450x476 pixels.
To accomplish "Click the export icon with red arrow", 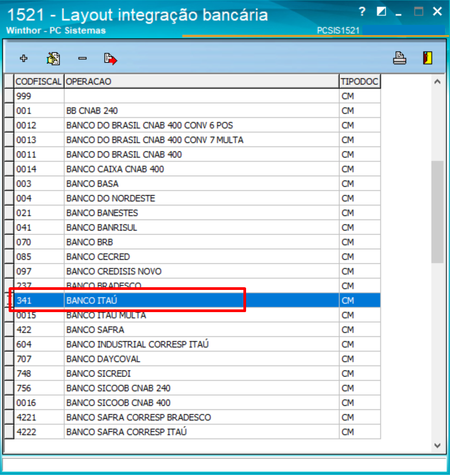I will point(110,58).
